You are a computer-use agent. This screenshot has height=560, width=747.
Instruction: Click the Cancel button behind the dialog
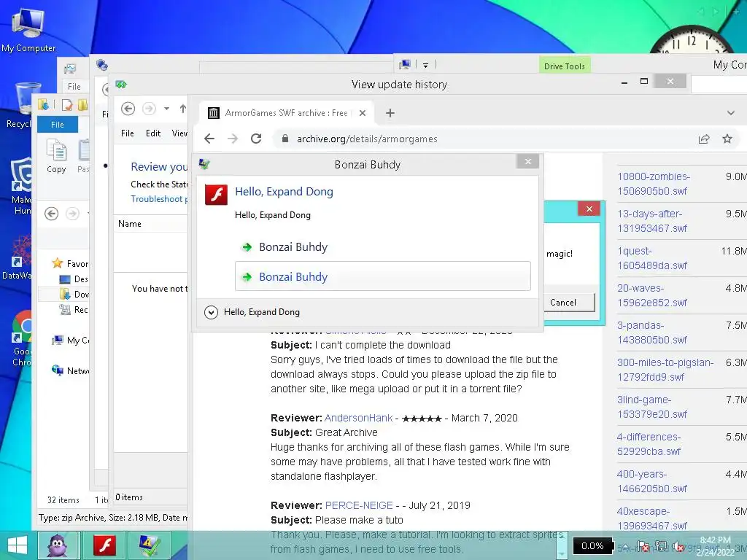(569, 303)
